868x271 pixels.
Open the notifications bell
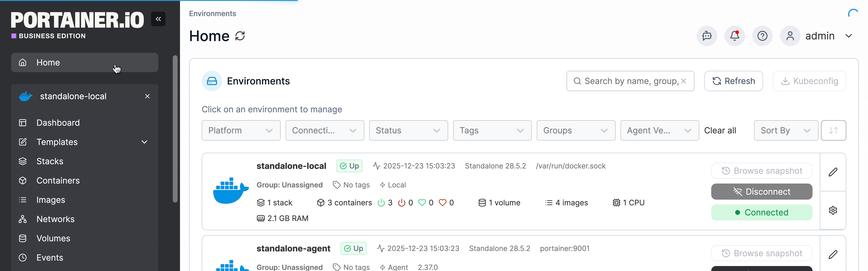click(x=735, y=36)
